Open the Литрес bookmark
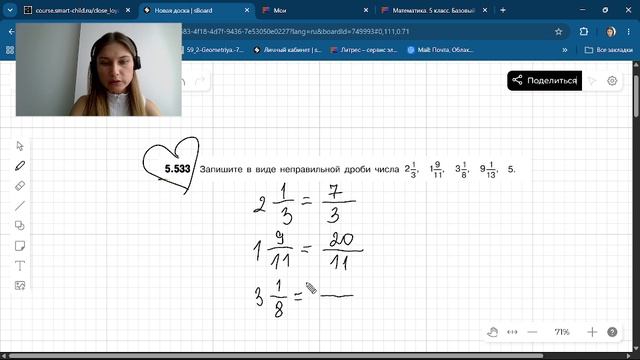 coord(364,50)
